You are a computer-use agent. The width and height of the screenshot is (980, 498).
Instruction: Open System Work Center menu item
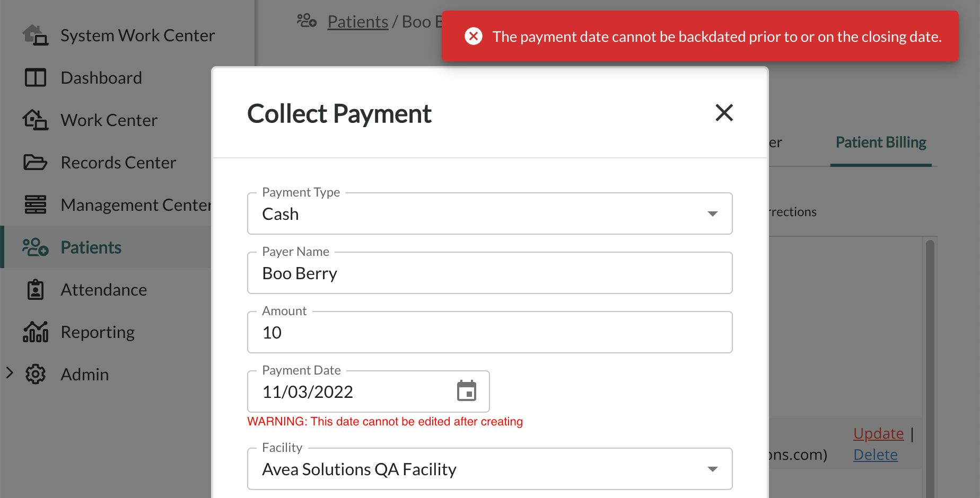138,35
